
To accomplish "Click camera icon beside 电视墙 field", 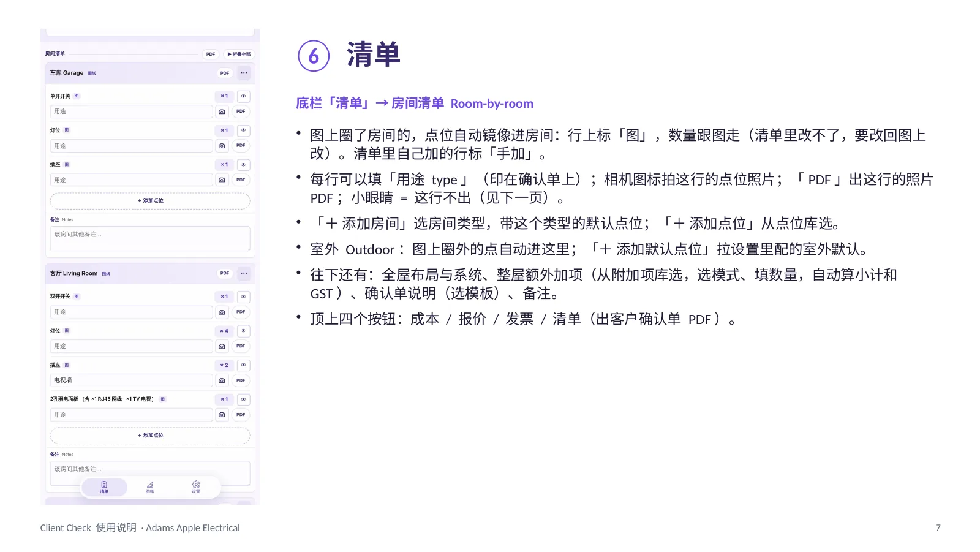I will point(222,380).
